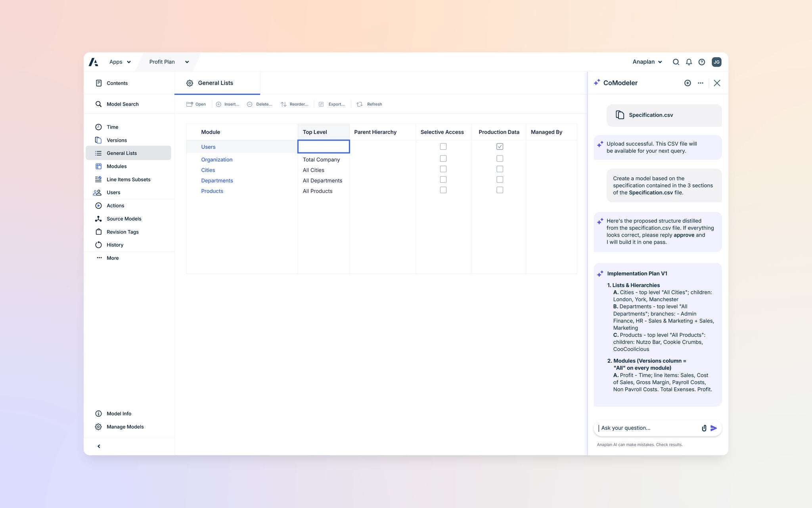This screenshot has width=812, height=508.
Task: Open search with the magnifier icon
Action: (x=676, y=62)
